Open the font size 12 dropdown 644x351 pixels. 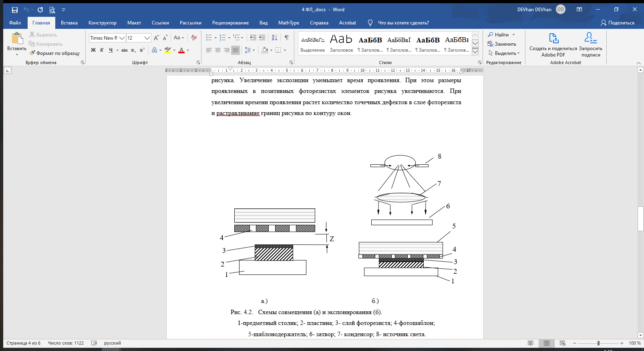[147, 38]
